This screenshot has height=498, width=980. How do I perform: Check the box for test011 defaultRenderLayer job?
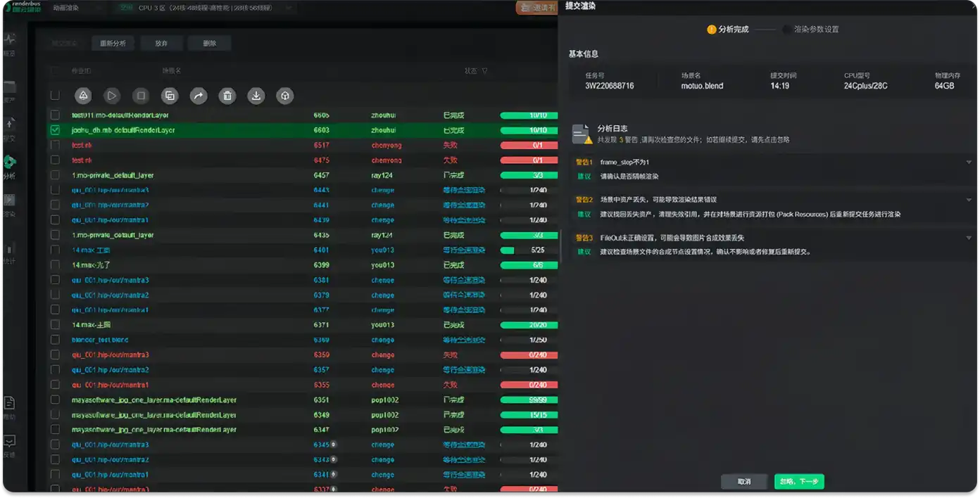(55, 115)
